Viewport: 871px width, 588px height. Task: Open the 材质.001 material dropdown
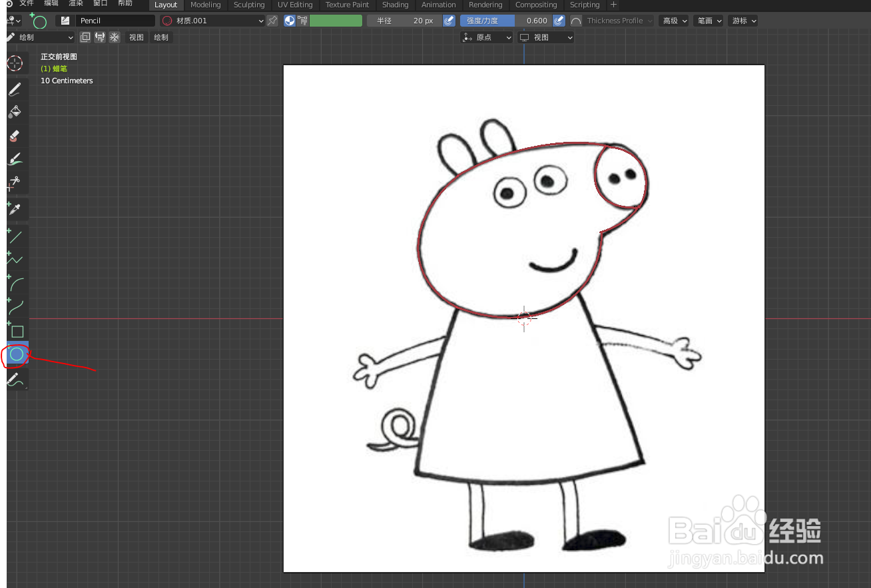(212, 21)
